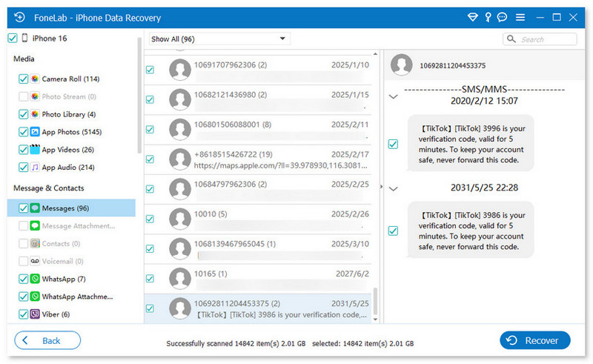Click the App Photos icon
593x364 pixels.
(x=35, y=132)
